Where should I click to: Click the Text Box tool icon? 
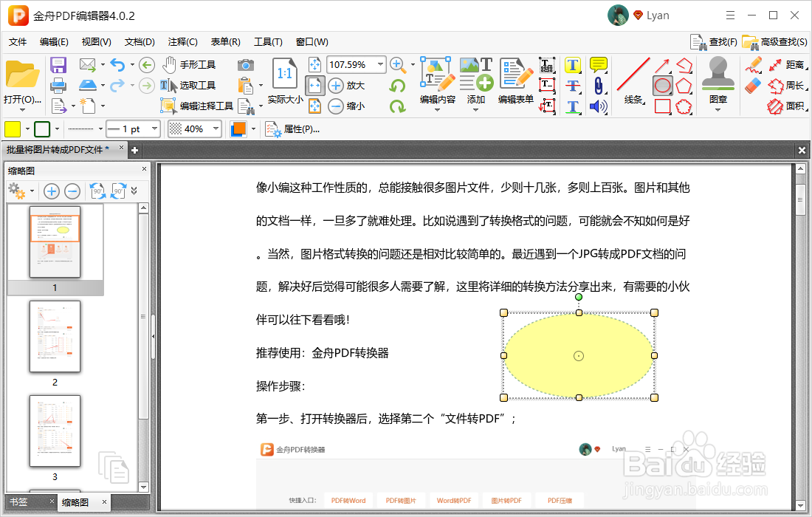coord(547,86)
